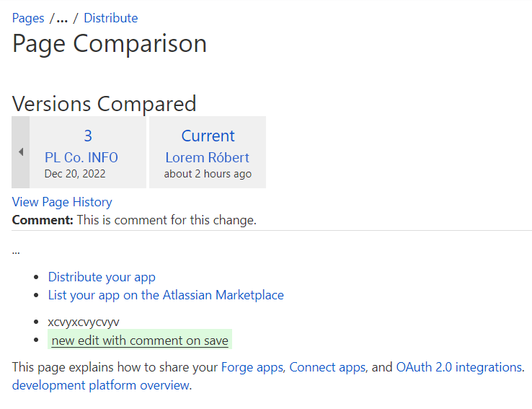Screen dimensions: 532x409
Task: Expand hidden content via the blue ellipsis
Action: point(16,251)
